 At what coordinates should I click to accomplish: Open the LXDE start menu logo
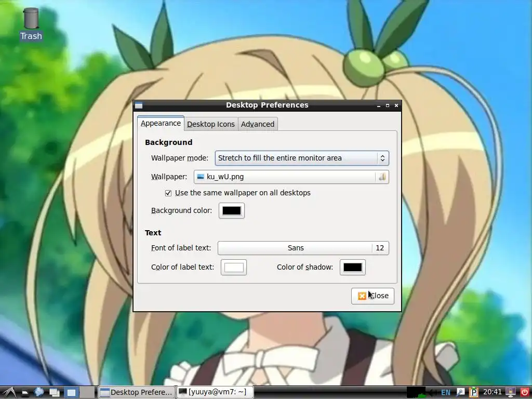[9, 392]
